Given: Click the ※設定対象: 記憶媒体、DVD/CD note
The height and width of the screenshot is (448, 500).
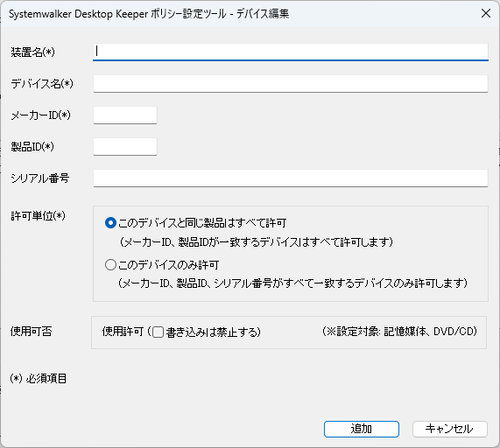Looking at the screenshot, I should click(399, 332).
